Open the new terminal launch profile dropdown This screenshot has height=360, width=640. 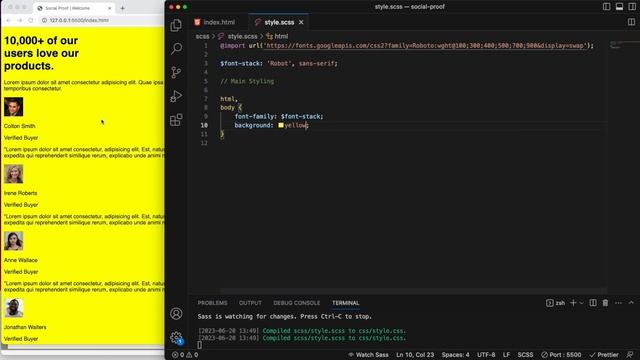582,303
